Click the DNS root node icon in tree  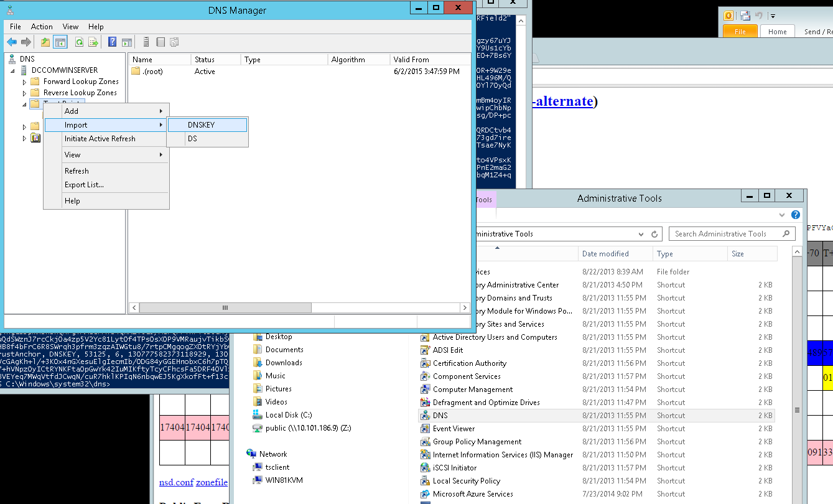click(13, 59)
